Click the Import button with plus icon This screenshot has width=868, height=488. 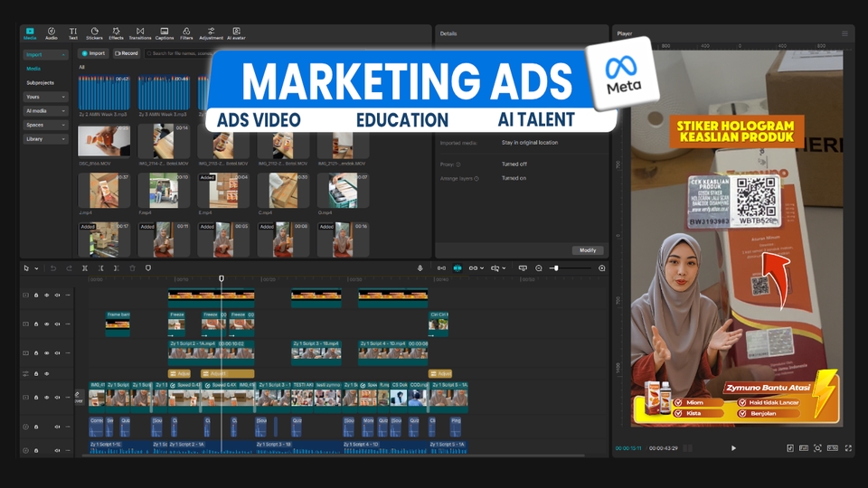(x=93, y=53)
